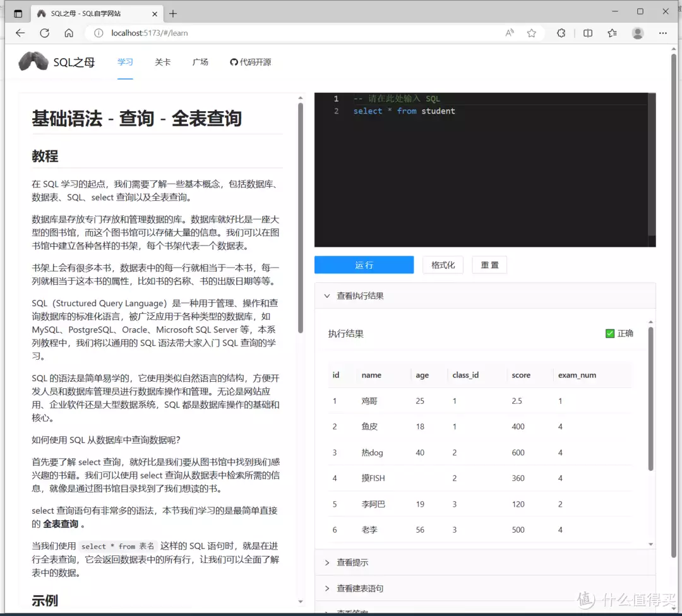
Task: Click the 示例 section heading
Action: tap(45, 601)
